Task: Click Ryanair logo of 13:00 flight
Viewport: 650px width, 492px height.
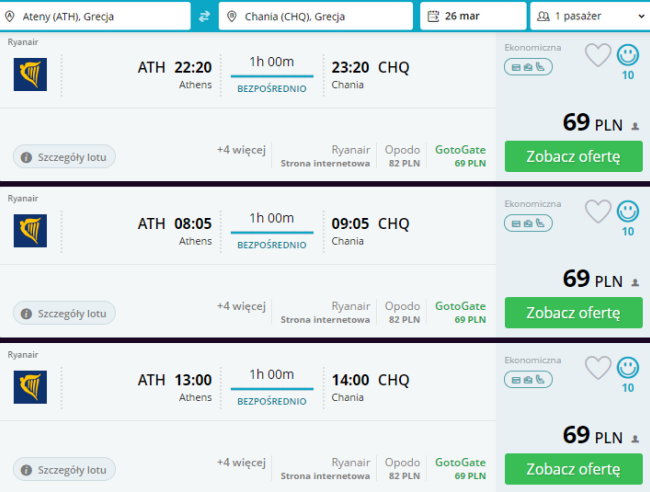Action: [x=30, y=387]
